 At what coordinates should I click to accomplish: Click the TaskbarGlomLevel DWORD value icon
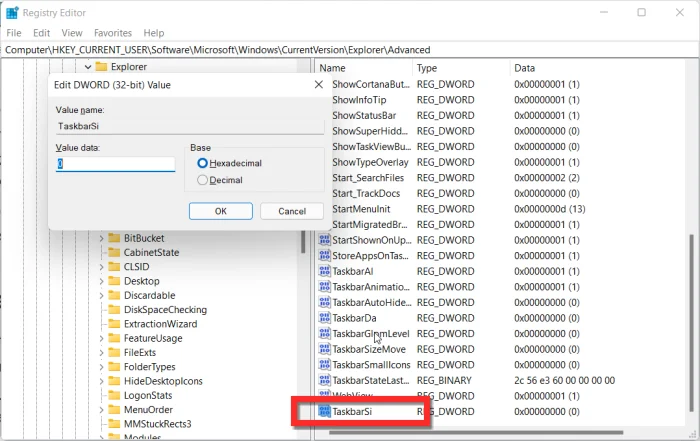pos(325,333)
